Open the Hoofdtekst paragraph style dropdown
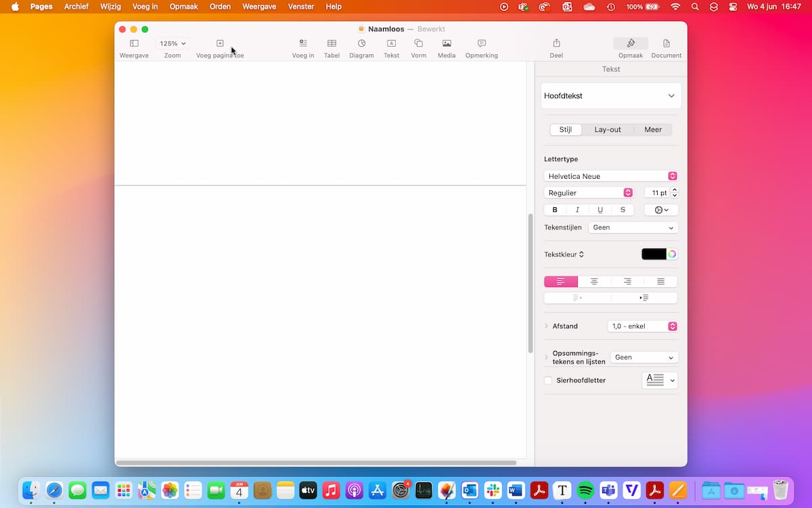The width and height of the screenshot is (812, 508). pyautogui.click(x=610, y=96)
